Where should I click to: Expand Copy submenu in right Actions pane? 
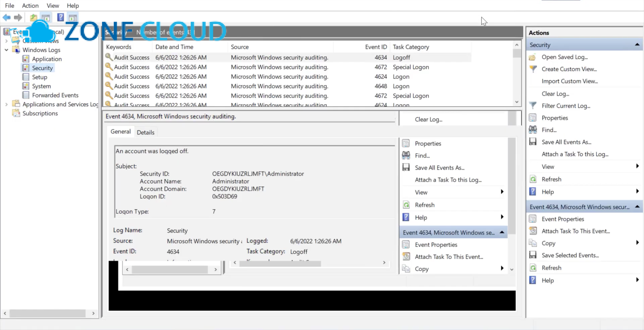point(637,242)
